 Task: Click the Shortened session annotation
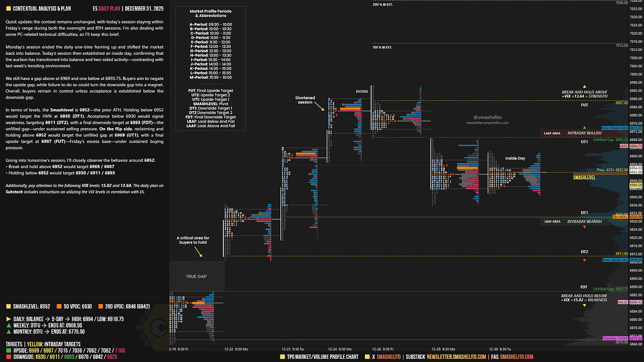305,100
